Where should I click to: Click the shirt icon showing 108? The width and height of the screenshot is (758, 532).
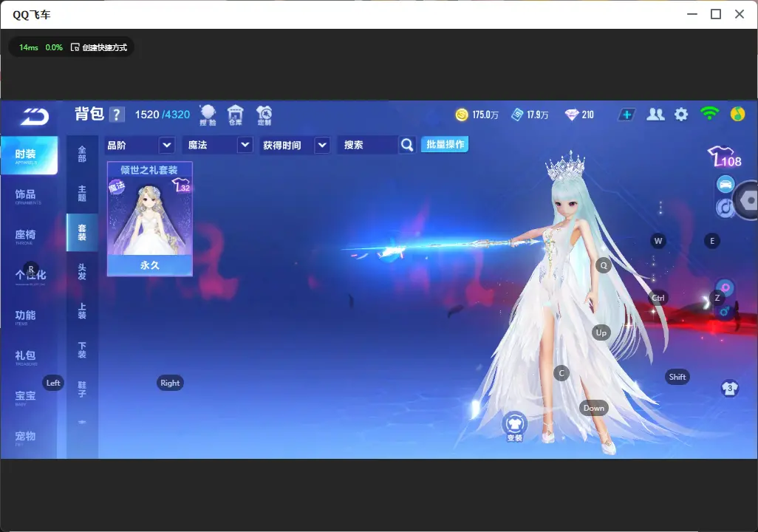point(725,156)
